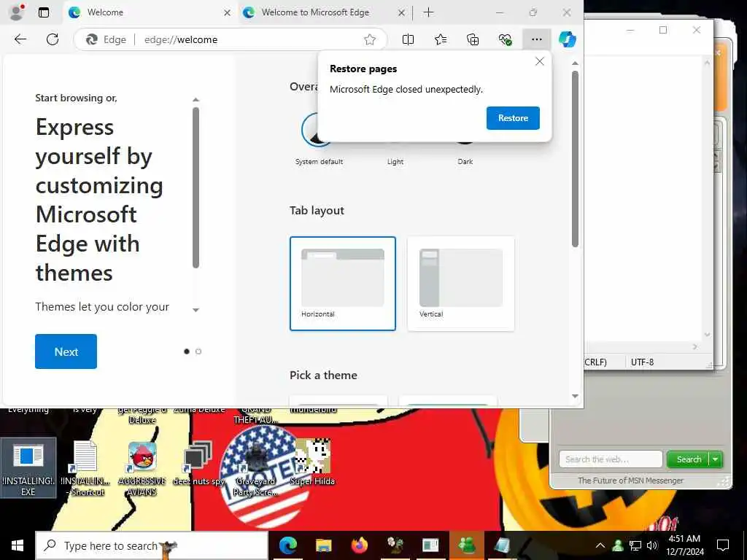
Task: Add this page to favorites star
Action: (370, 39)
